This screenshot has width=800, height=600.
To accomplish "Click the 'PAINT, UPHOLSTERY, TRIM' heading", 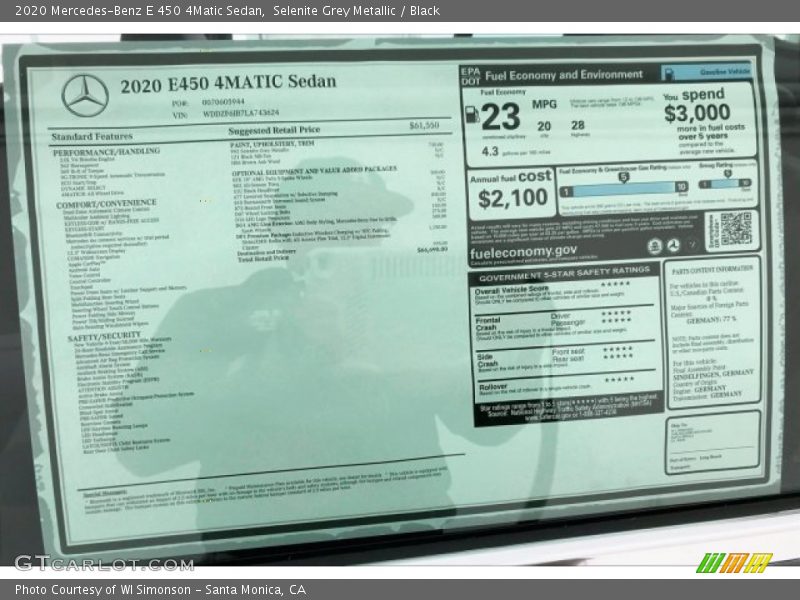I will 272,144.
